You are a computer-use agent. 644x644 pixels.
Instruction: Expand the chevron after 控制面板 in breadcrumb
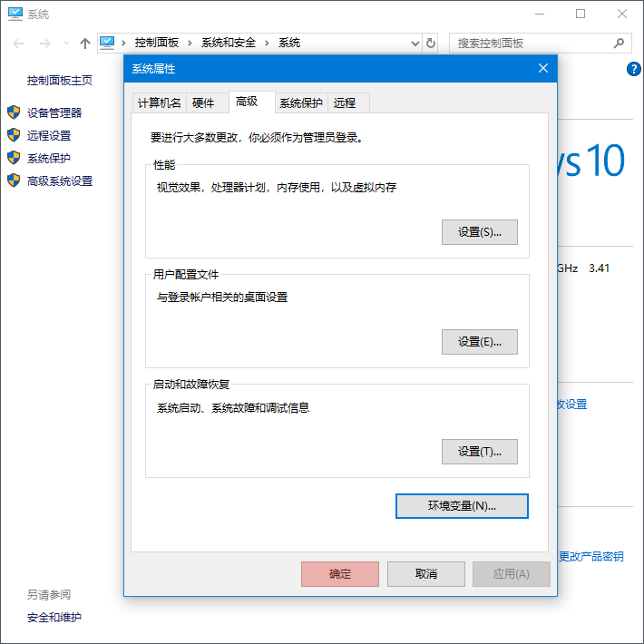[x=190, y=43]
